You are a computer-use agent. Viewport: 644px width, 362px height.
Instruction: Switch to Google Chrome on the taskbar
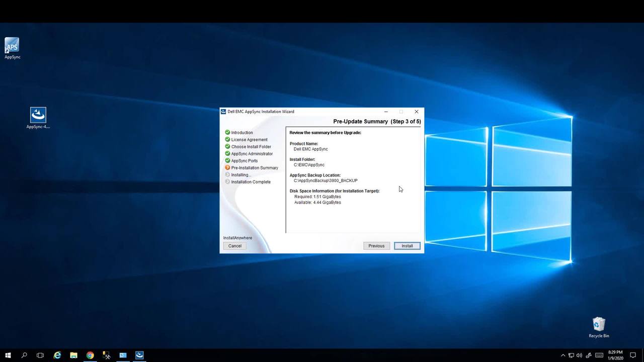click(90, 355)
